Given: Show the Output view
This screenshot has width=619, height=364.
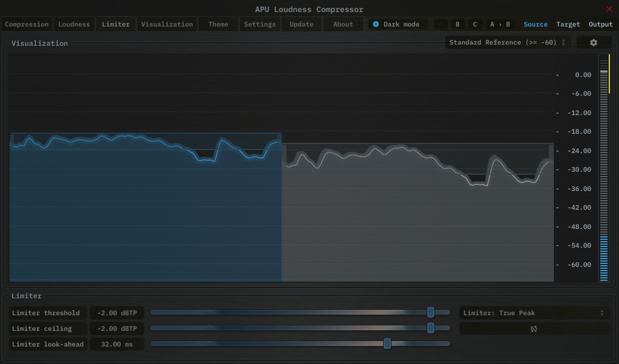Looking at the screenshot, I should pos(600,24).
